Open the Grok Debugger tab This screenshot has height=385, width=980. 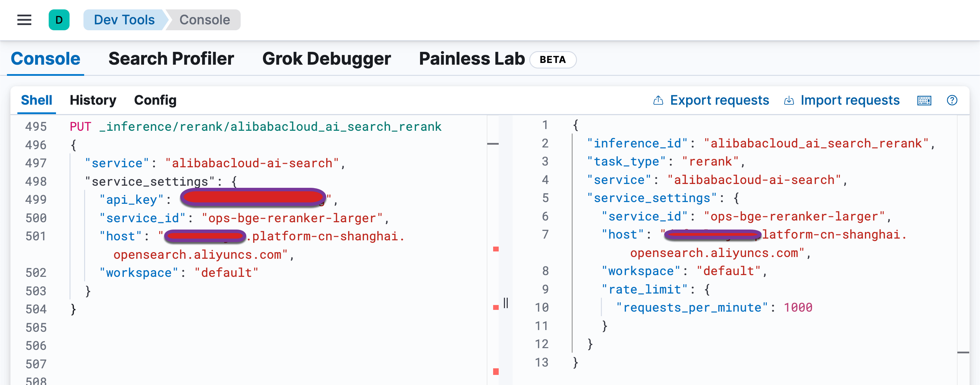(327, 58)
